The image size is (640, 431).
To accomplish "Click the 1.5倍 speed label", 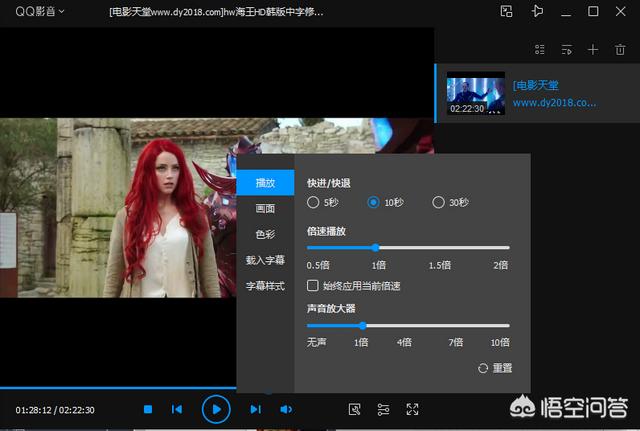I will tap(440, 265).
